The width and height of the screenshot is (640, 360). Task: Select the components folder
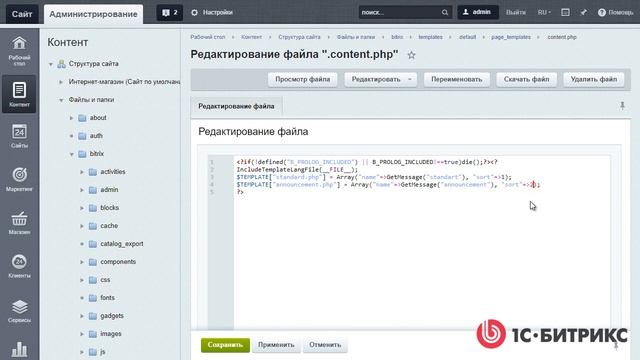(x=118, y=262)
